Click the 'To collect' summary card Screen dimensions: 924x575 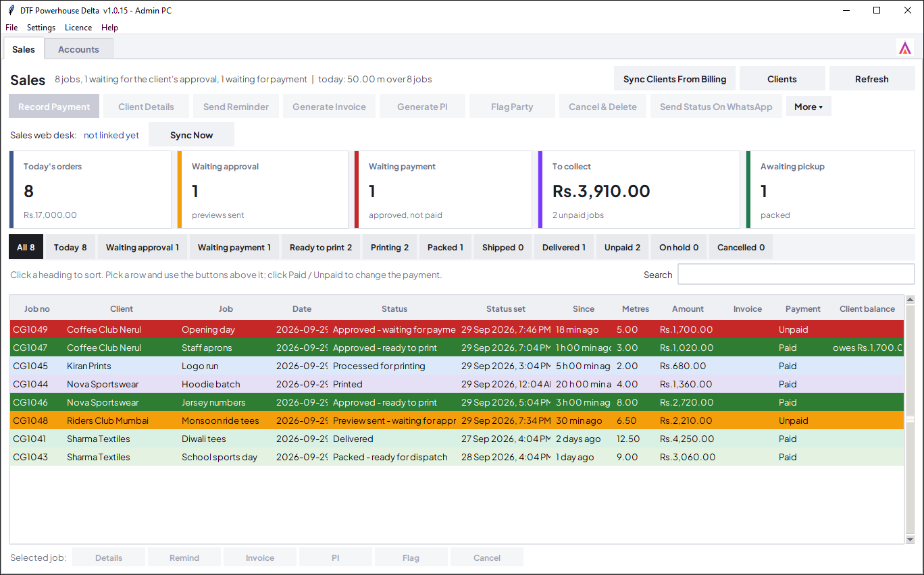click(x=639, y=190)
